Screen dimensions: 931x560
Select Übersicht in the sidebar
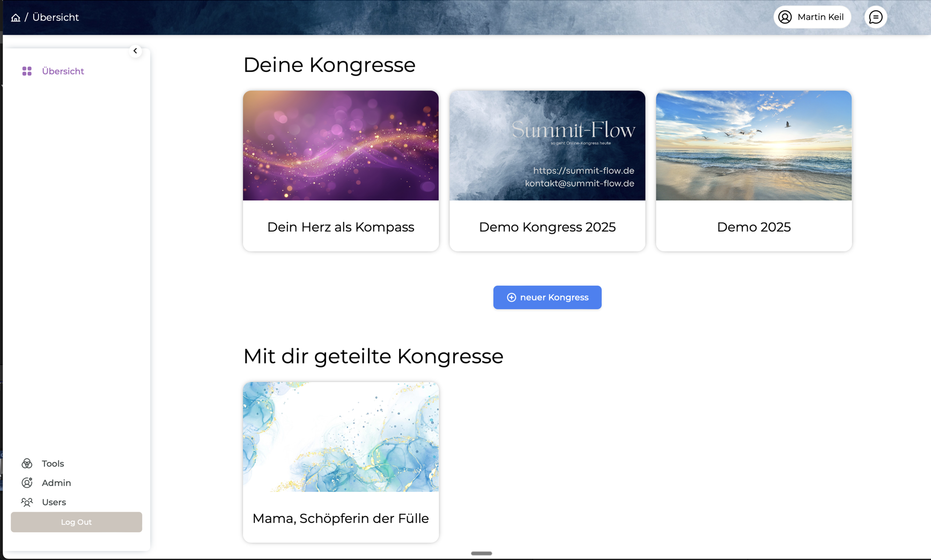pos(63,71)
